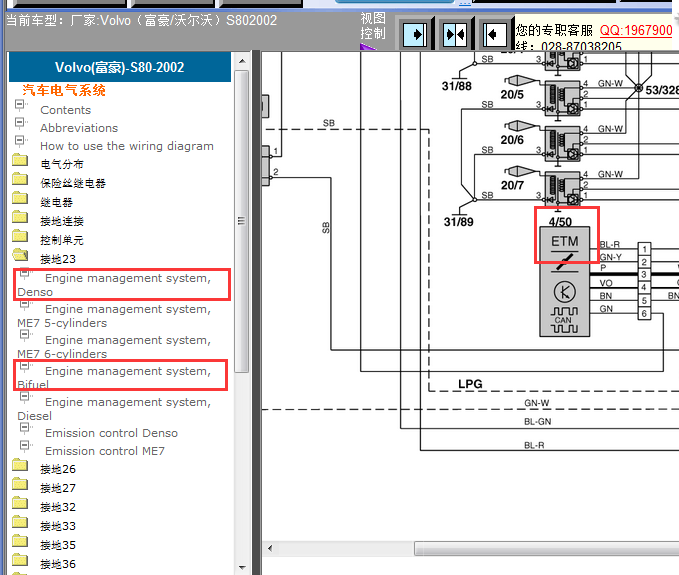Open the QQ:1967900 customer service link
The width and height of the screenshot is (679, 575).
tap(636, 30)
